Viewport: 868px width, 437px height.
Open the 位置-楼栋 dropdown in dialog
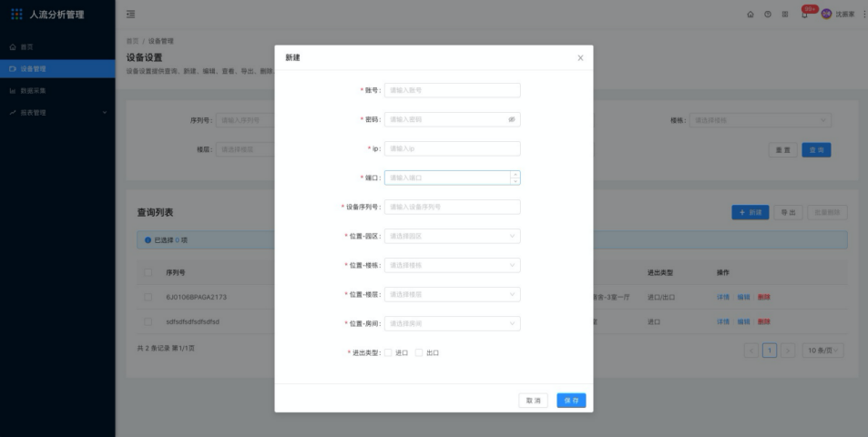[x=453, y=266]
